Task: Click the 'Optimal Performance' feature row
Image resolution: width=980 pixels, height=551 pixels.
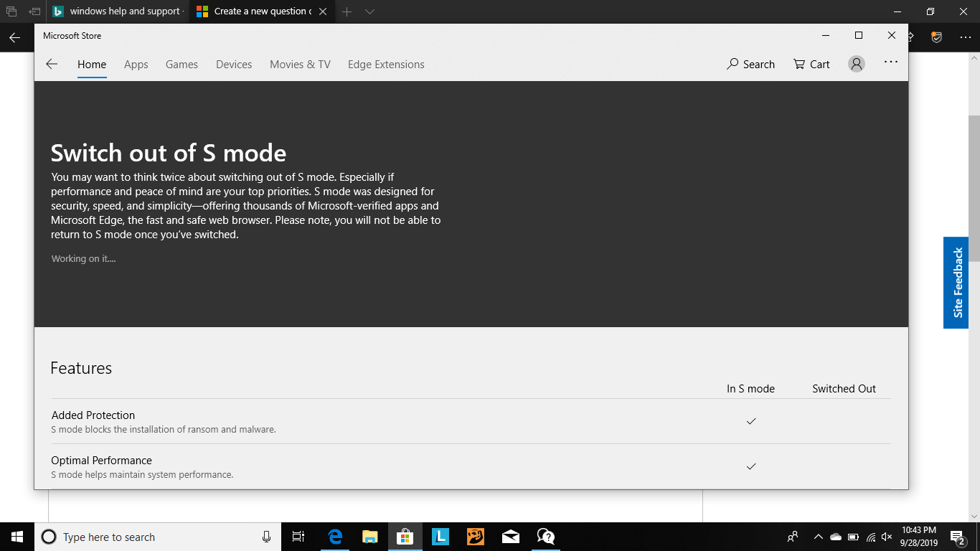Action: click(471, 466)
